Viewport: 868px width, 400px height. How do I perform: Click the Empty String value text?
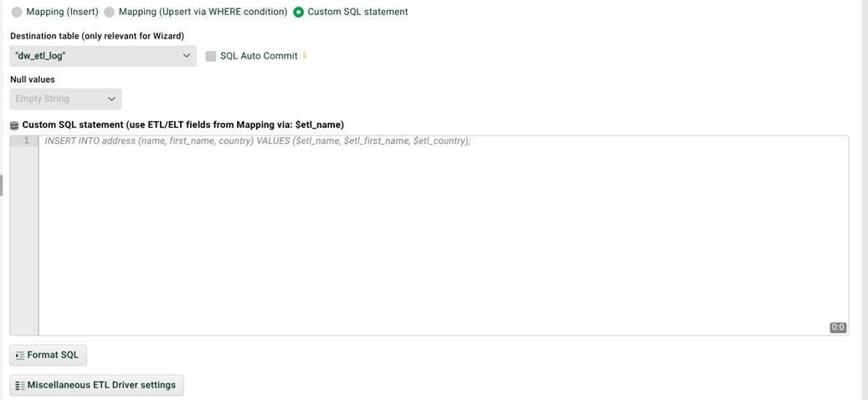click(x=42, y=99)
